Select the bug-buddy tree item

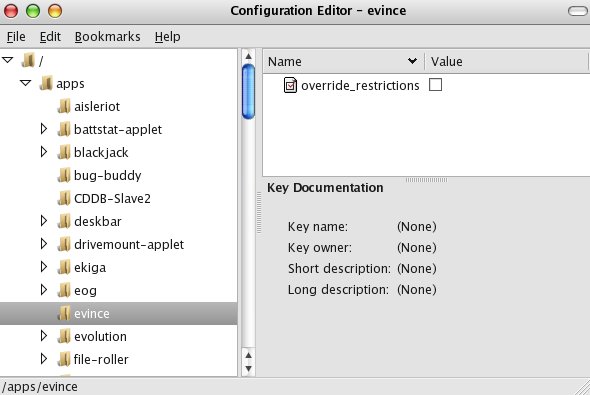point(108,175)
